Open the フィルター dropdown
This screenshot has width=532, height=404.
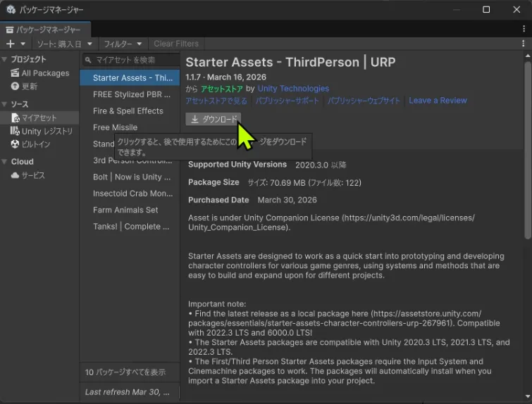[x=123, y=44]
